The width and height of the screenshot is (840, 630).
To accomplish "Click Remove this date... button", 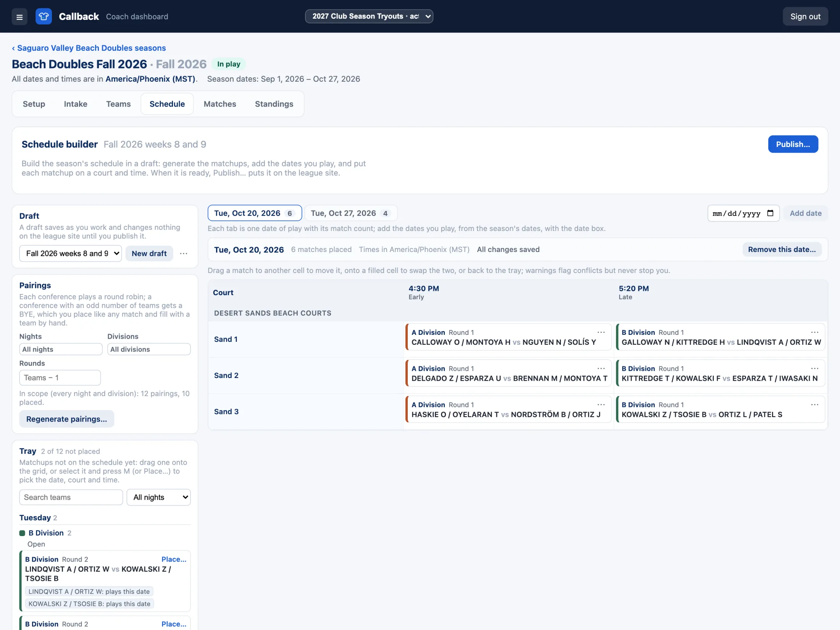I will point(782,249).
